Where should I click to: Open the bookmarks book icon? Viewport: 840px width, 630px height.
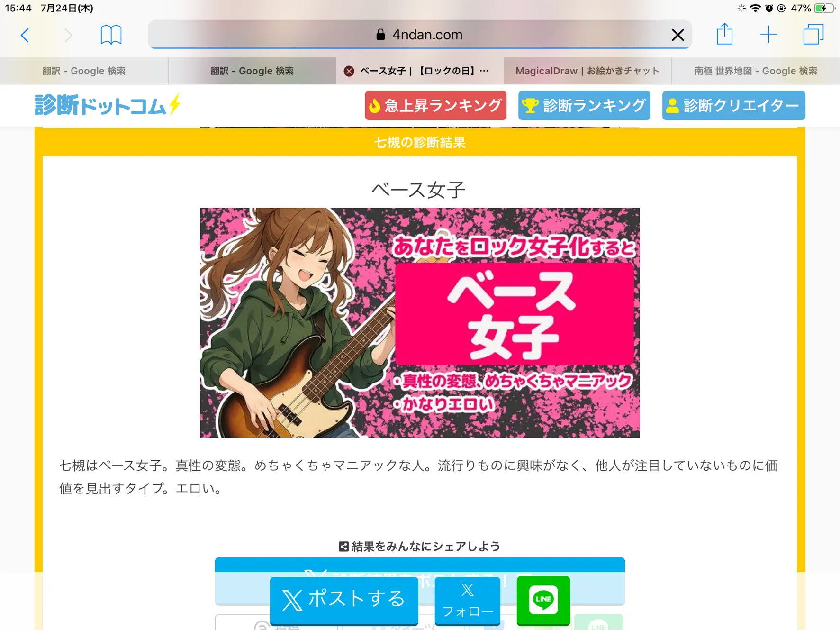111,35
